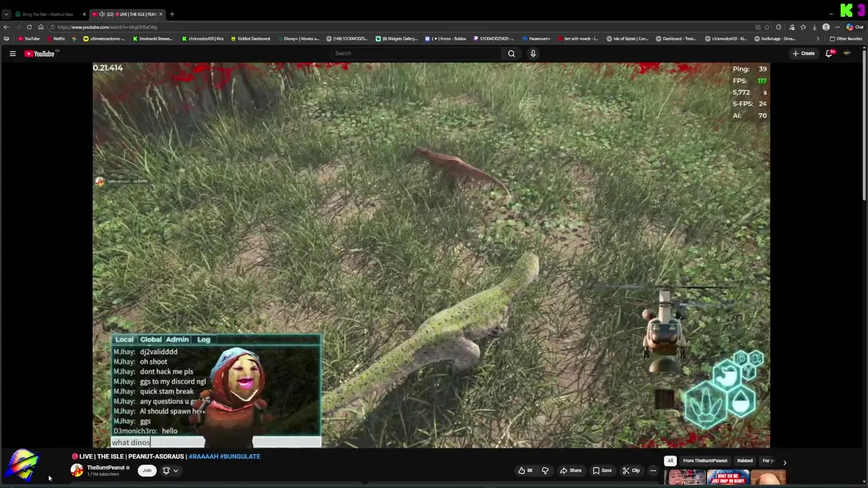Image resolution: width=868 pixels, height=488 pixels.
Task: Open Disney+ Movies bookmark
Action: pos(298,39)
